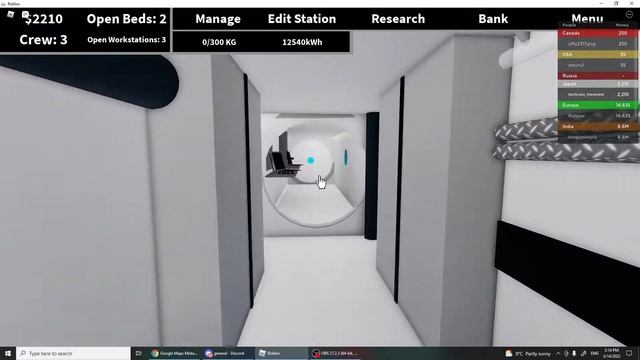
Task: Select the USA team row
Action: 597,54
